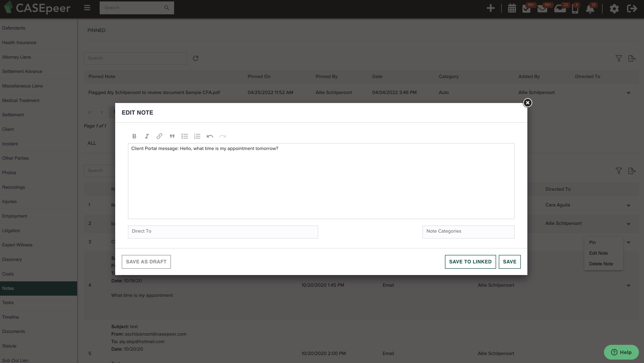Expand actions for Cara Agulia note row
This screenshot has height=363, width=644.
(628, 205)
